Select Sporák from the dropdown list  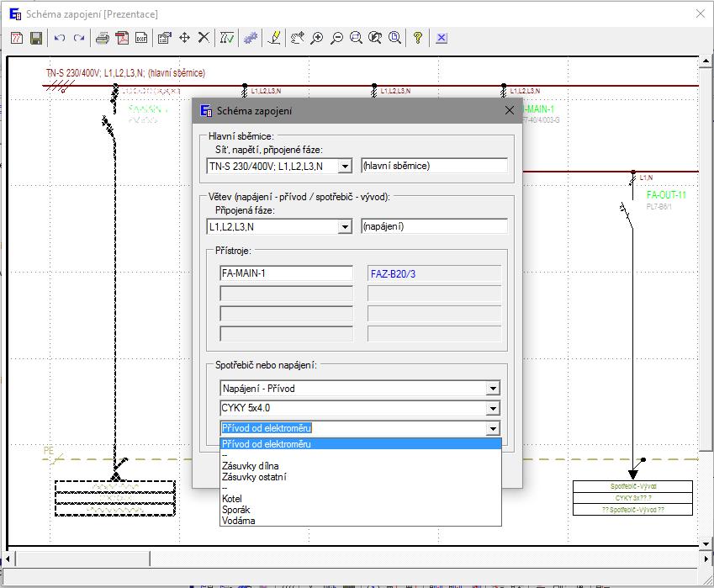[361, 510]
